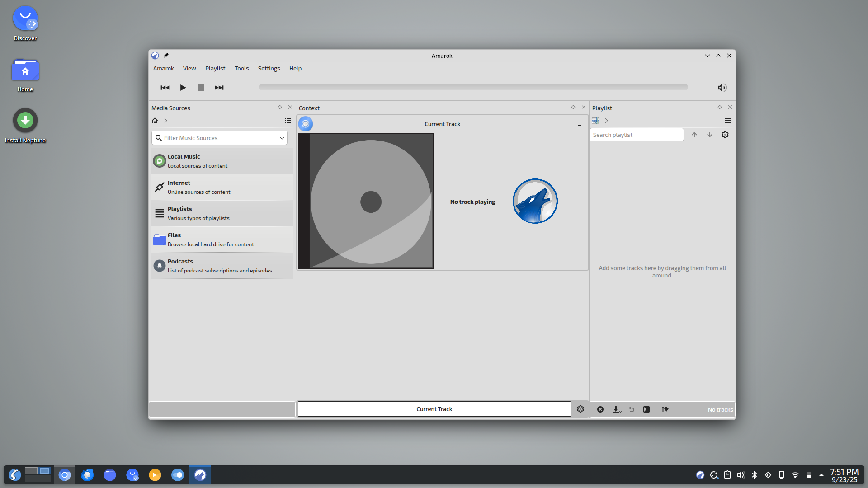The width and height of the screenshot is (868, 488).
Task: Clear the playlist using bottom toolbar
Action: point(600,409)
